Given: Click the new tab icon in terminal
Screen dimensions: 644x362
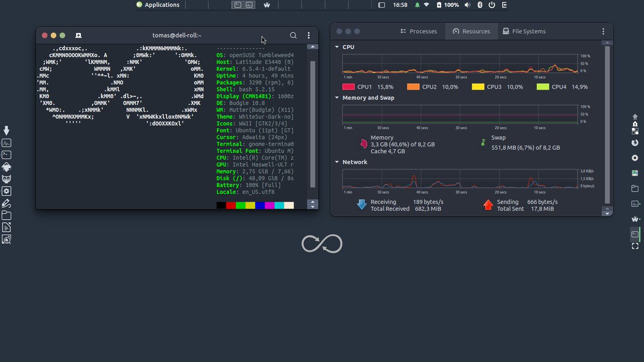Looking at the screenshot, I should 78,35.
